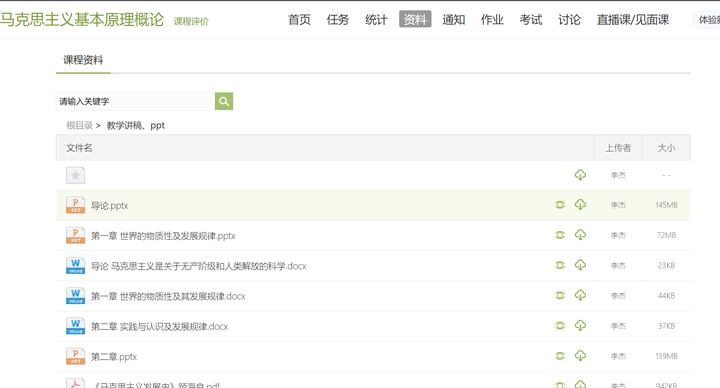Click the 139MB size of 第二章.pptx
The width and height of the screenshot is (720, 388).
point(666,356)
